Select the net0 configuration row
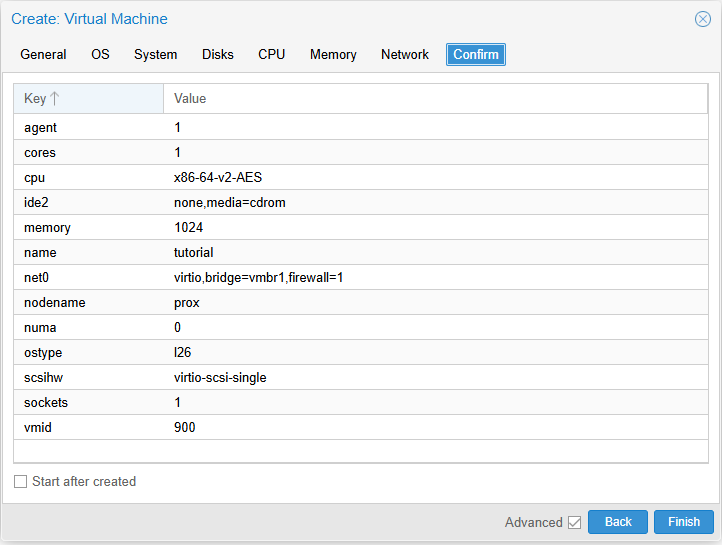The height and width of the screenshot is (545, 722). [x=360, y=277]
